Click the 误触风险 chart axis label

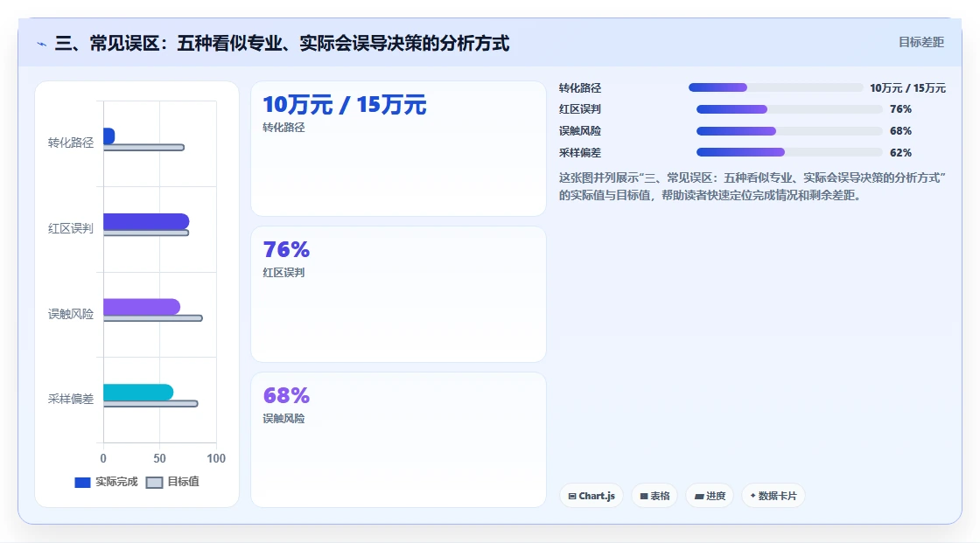click(71, 314)
